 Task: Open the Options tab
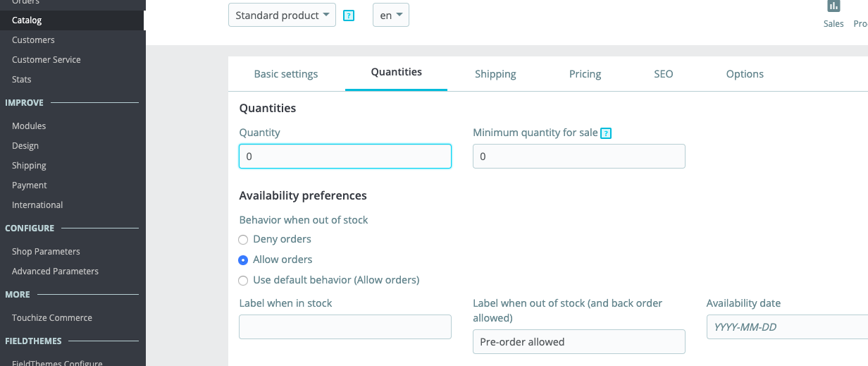745,74
